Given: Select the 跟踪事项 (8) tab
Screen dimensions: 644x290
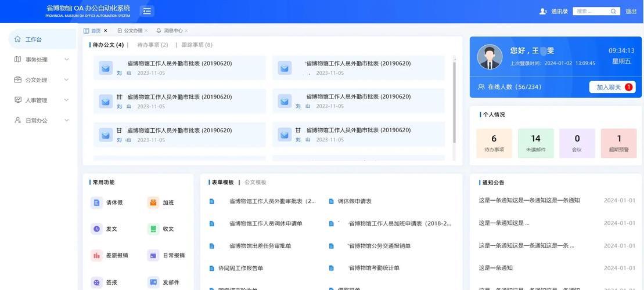Looking at the screenshot, I should 197,45.
